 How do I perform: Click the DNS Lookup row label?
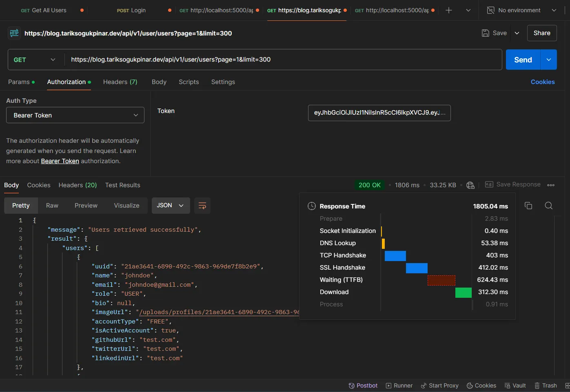[x=338, y=243]
